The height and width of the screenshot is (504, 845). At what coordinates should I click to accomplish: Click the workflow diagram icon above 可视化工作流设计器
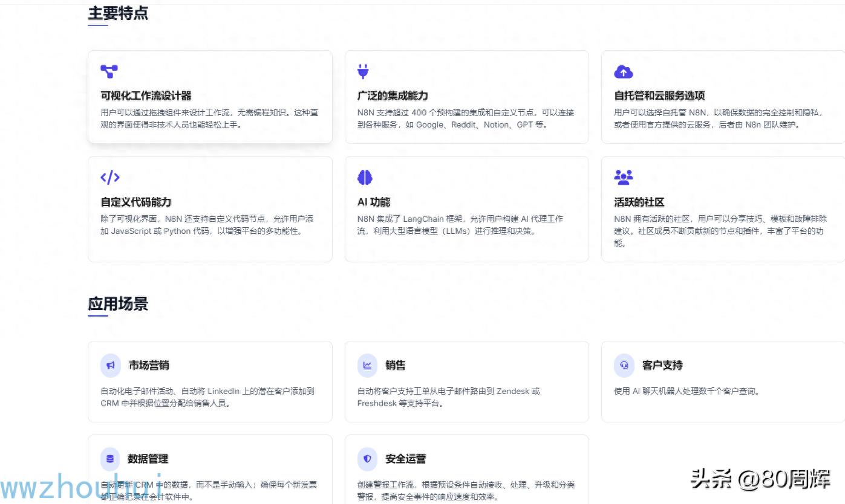click(x=109, y=71)
